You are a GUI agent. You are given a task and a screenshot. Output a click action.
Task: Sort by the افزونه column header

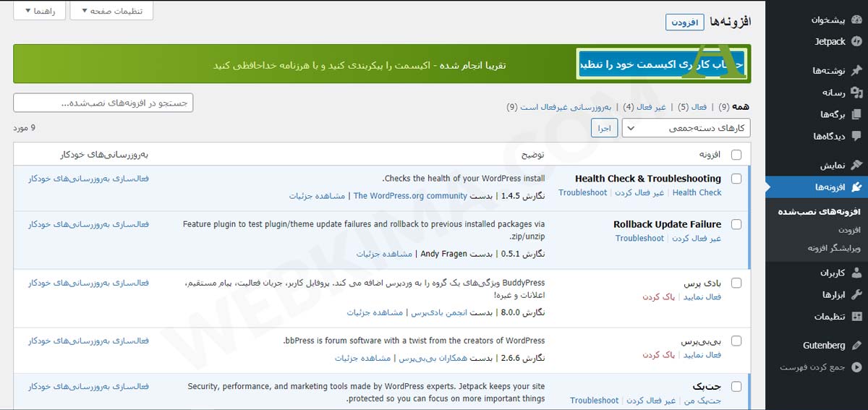point(710,155)
